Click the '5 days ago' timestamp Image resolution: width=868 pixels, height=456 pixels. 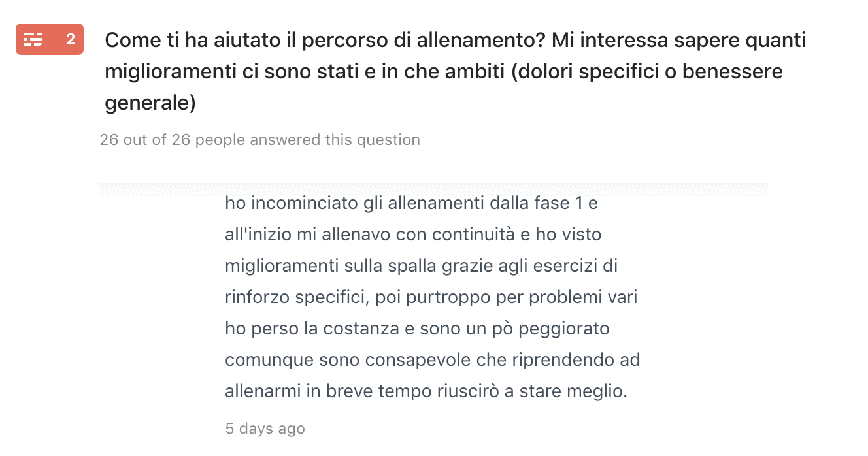point(265,429)
